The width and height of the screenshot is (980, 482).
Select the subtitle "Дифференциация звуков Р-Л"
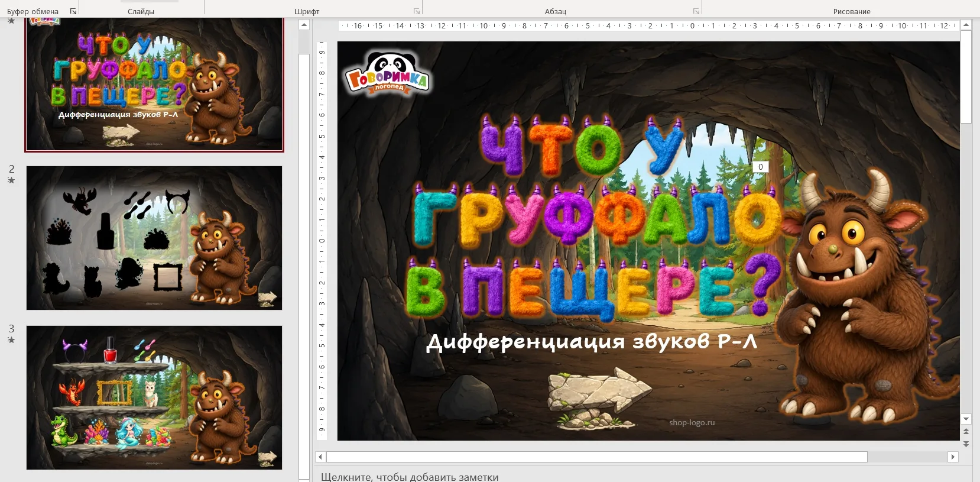click(x=592, y=342)
